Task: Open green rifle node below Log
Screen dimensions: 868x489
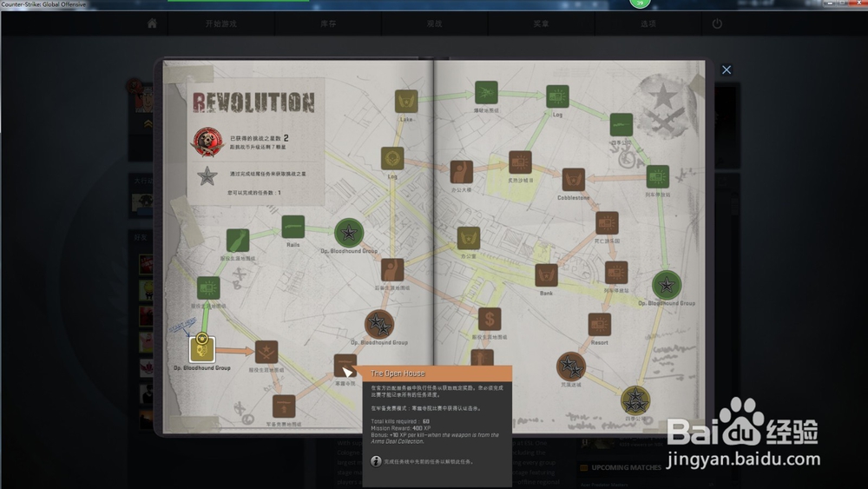Action: [x=621, y=124]
